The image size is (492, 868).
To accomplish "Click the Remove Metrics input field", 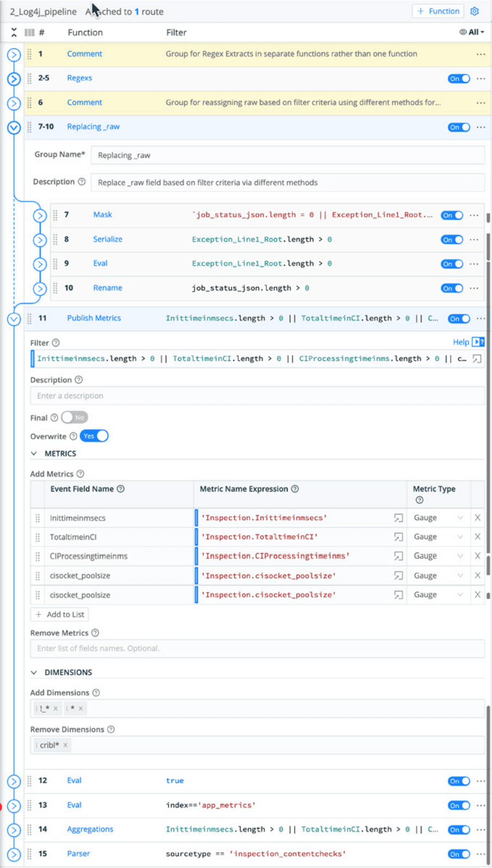I will click(257, 648).
